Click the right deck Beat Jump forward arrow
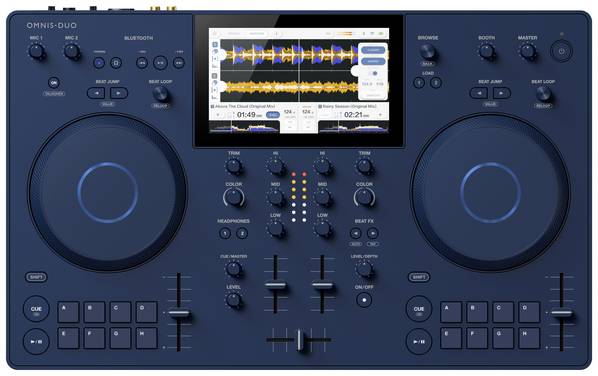This screenshot has height=376, width=598. click(x=502, y=93)
